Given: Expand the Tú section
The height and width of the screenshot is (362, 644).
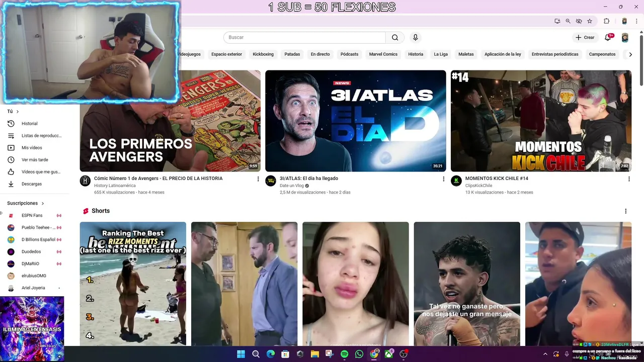Looking at the screenshot, I should [x=13, y=112].
